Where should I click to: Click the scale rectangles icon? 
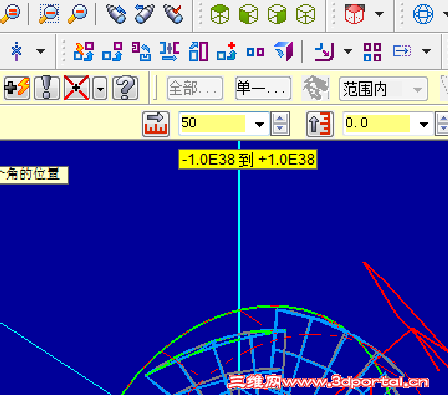[198, 51]
